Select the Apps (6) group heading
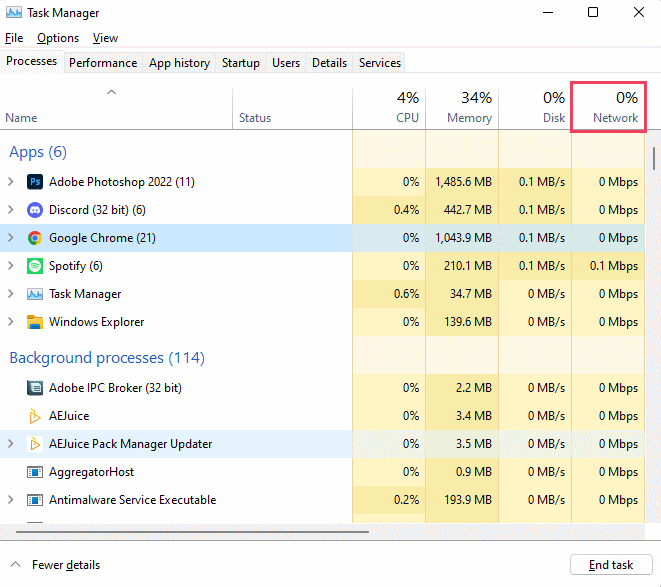Screen dimensions: 661x587 point(38,152)
